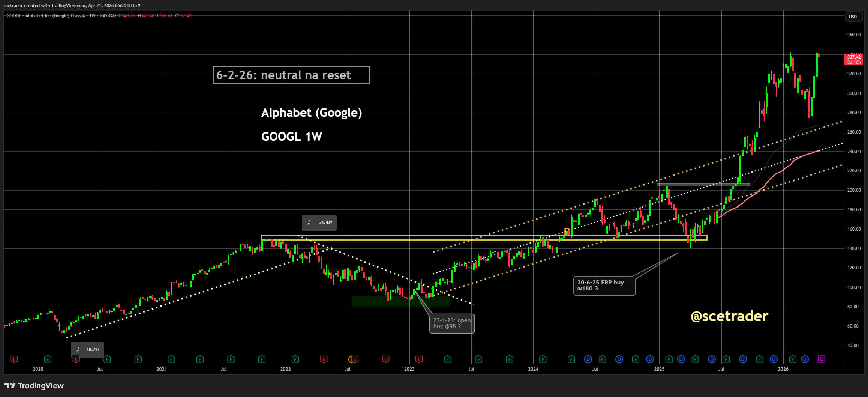
Task: Select the '23-1-23: open buy @98.2' callout
Action: pyautogui.click(x=452, y=323)
